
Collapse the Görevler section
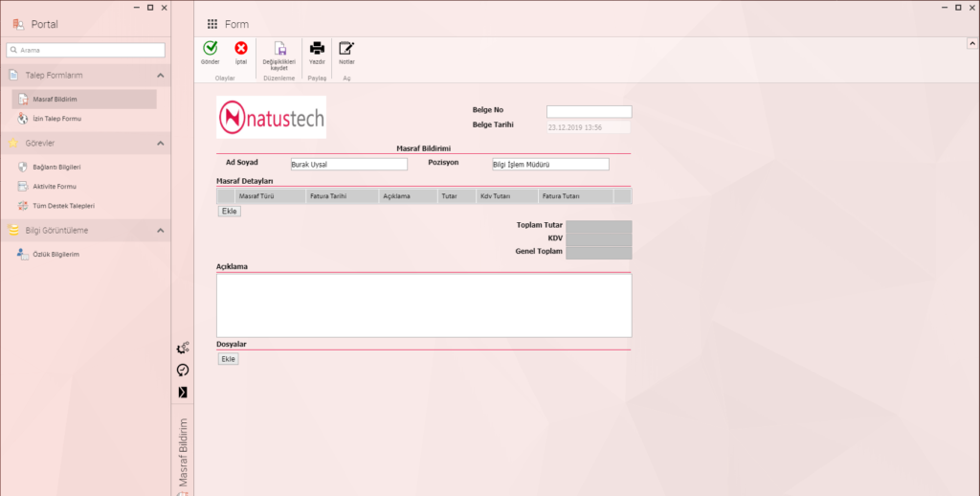(x=161, y=144)
